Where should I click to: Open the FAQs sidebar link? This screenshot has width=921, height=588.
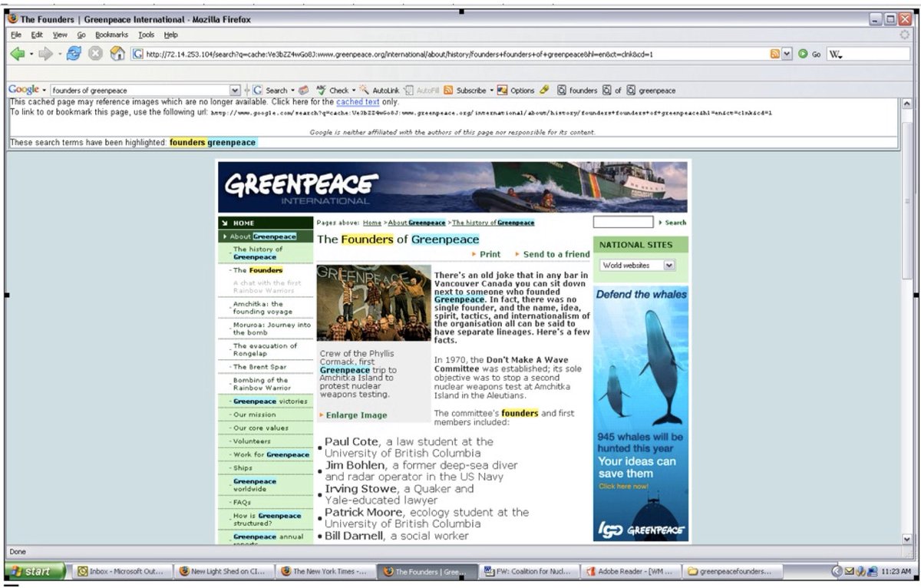pos(242,503)
